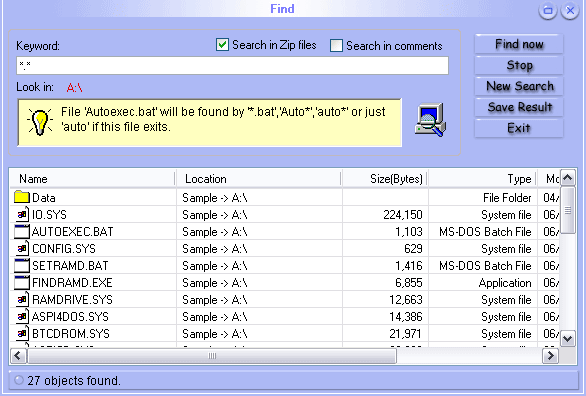This screenshot has height=396, width=586.
Task: Select the AUTOEXEC.BAT file icon
Action: tap(22, 231)
